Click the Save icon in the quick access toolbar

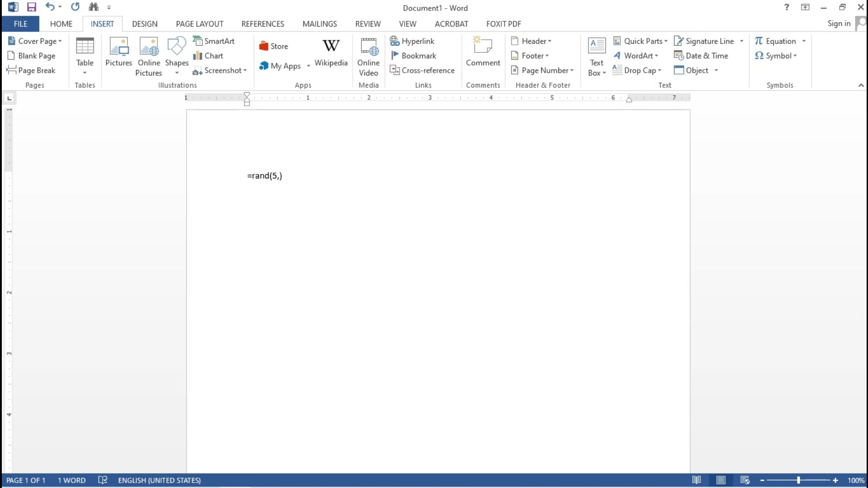click(31, 7)
